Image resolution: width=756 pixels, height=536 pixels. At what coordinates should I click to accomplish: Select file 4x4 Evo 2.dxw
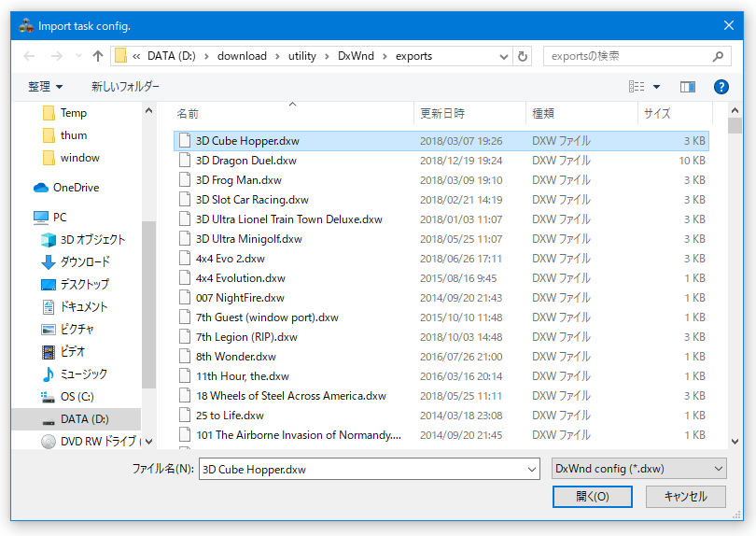tap(441, 259)
